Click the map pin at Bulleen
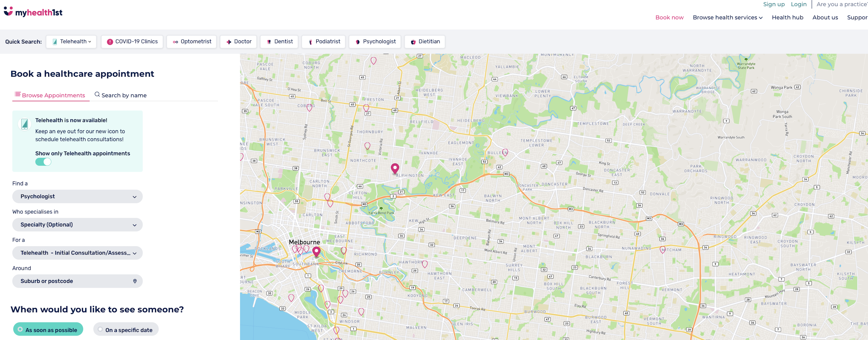Image resolution: width=868 pixels, height=340 pixels. point(505,152)
